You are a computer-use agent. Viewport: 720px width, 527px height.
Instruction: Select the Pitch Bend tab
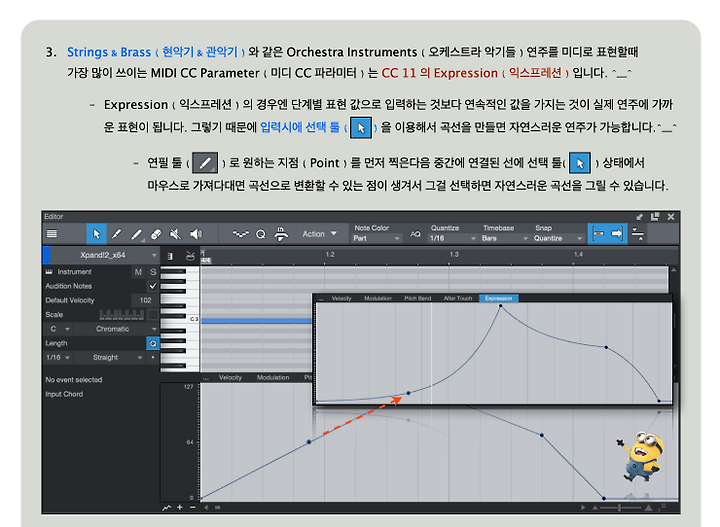[417, 298]
